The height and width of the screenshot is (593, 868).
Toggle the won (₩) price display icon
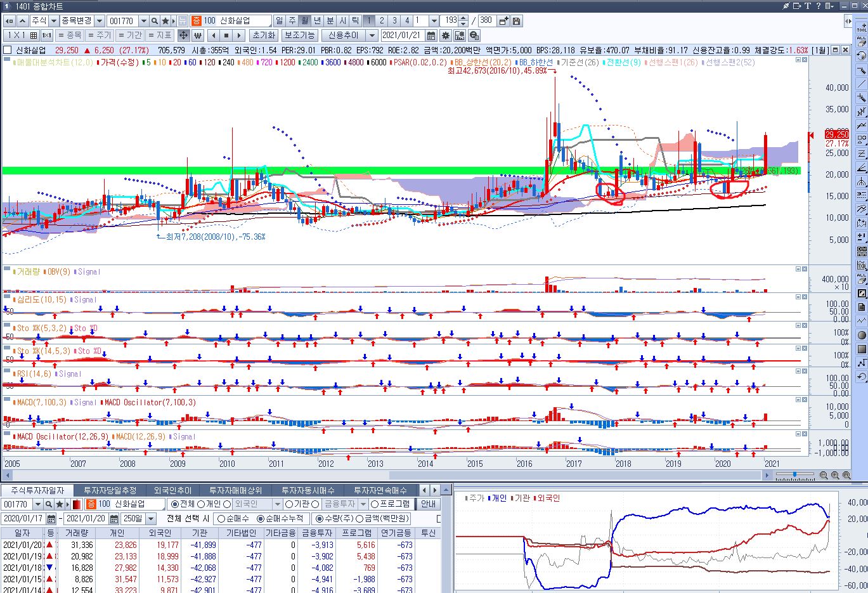197,36
